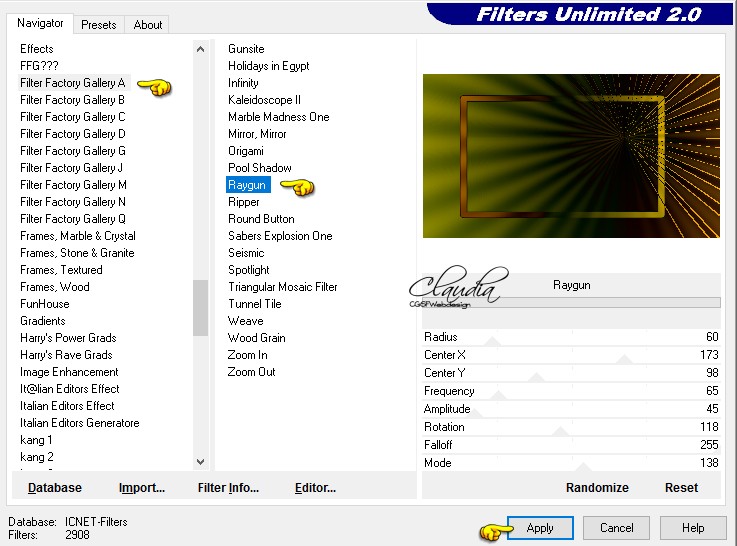The image size is (737, 546).
Task: Open Filter Info...
Action: point(228,488)
